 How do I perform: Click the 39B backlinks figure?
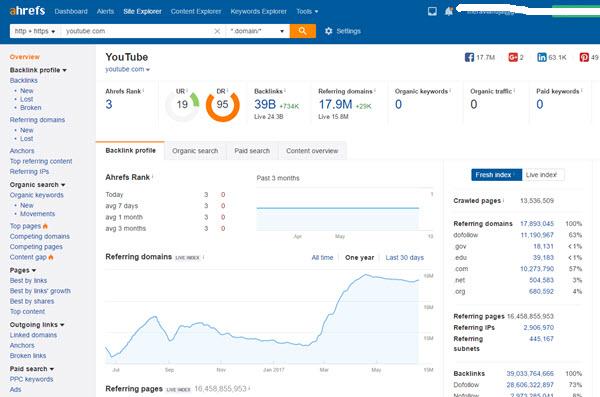tap(265, 104)
